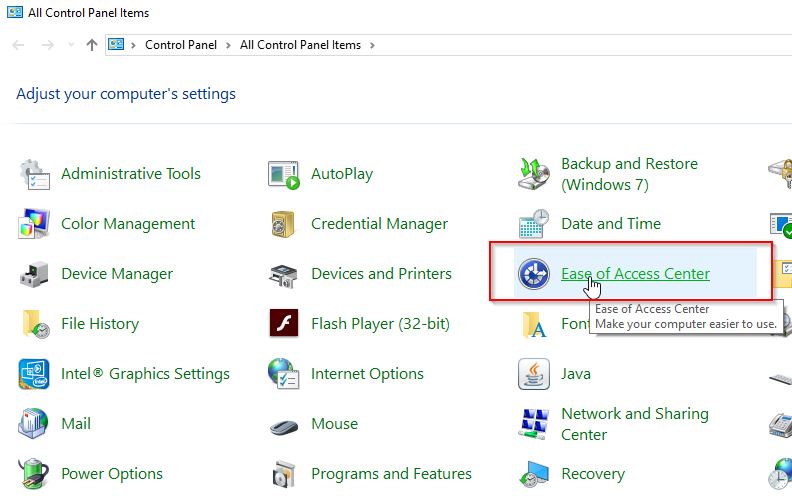This screenshot has height=503, width=792.
Task: Open the Internet Options globe icon
Action: coord(283,374)
